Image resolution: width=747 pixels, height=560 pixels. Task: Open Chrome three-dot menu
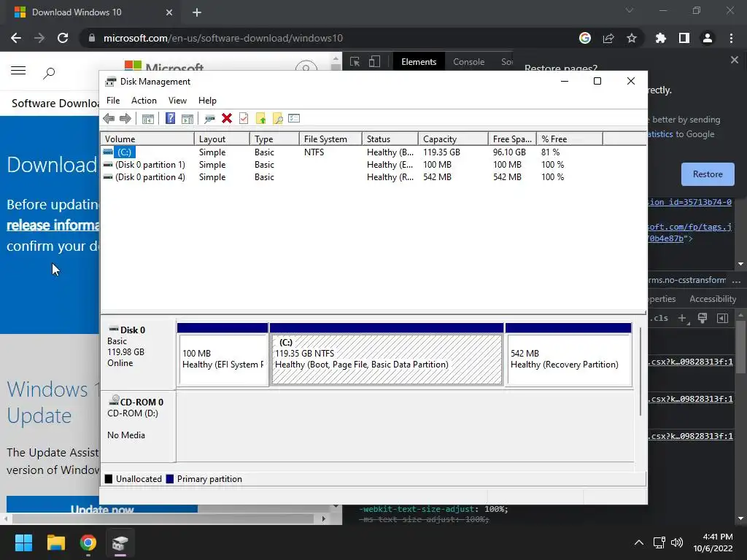[x=731, y=38]
